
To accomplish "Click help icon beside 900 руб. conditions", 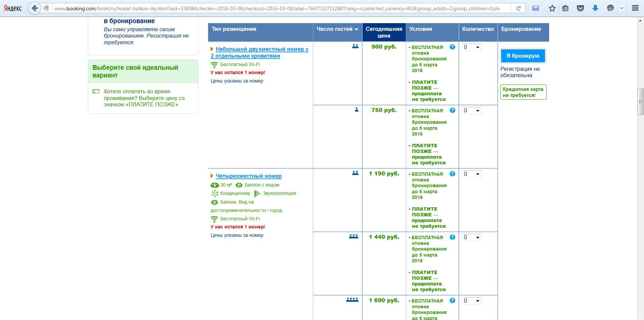I will (x=452, y=47).
